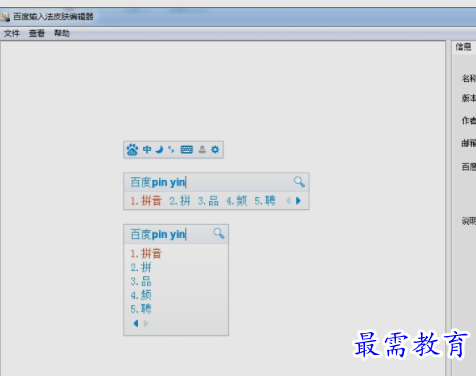Image resolution: width=476 pixels, height=376 pixels.
Task: Toggle the 中 Chinese/English mode icon
Action: tap(147, 149)
